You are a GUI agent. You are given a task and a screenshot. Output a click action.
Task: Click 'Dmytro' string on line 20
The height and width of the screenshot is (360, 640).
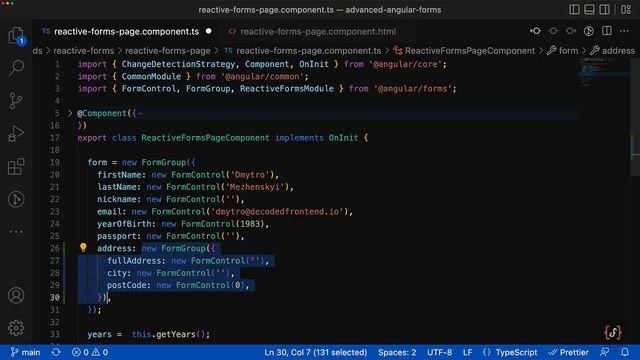(250, 175)
